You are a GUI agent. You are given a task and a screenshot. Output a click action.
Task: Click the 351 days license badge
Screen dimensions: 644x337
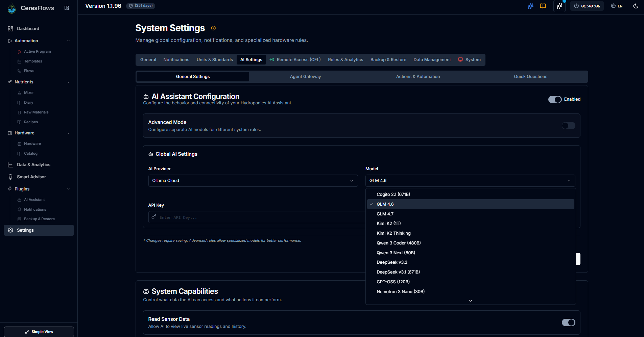pyautogui.click(x=141, y=6)
